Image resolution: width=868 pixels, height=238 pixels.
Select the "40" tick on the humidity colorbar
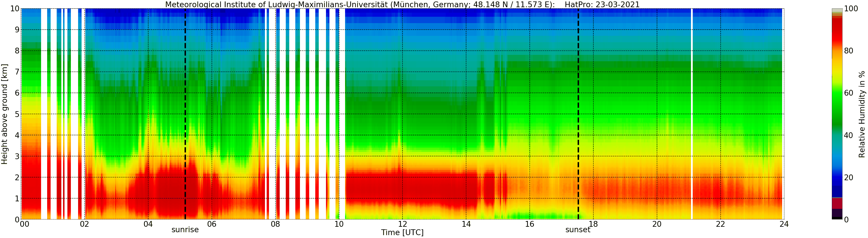coord(848,135)
